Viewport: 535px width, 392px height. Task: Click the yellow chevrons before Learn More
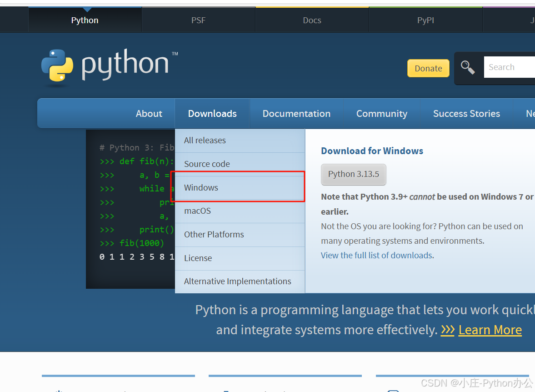tap(448, 330)
